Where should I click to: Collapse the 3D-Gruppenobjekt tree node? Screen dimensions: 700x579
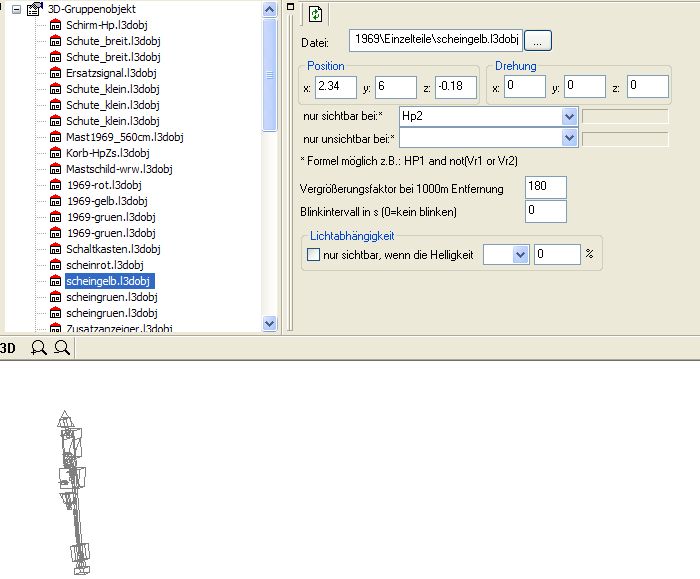click(x=17, y=9)
